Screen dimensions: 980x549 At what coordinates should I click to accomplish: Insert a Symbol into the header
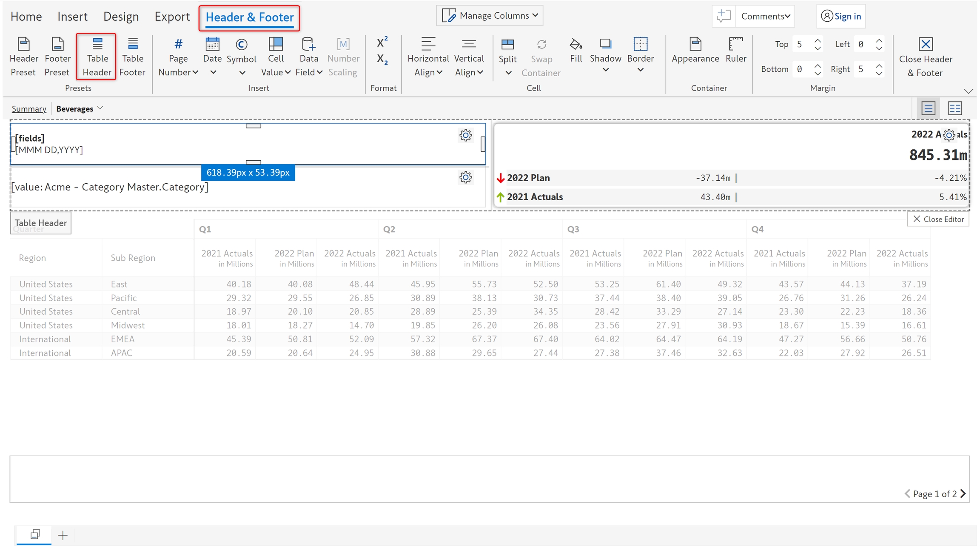(241, 56)
